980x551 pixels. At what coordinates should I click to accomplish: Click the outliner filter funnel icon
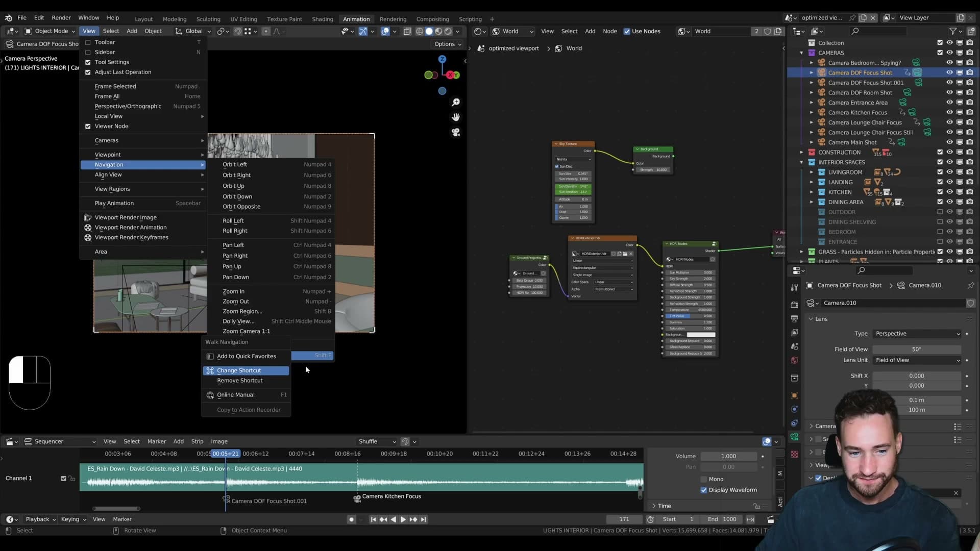click(952, 31)
